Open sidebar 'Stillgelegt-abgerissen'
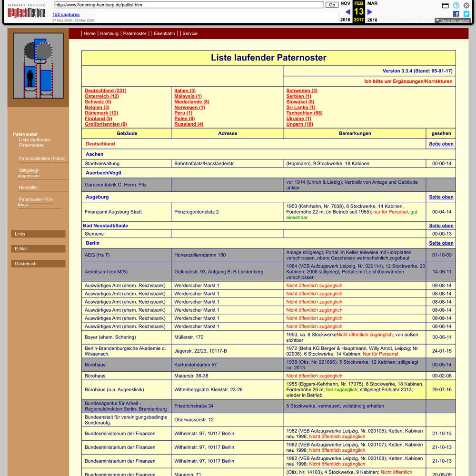The height and width of the screenshot is (476, 476). [x=29, y=173]
